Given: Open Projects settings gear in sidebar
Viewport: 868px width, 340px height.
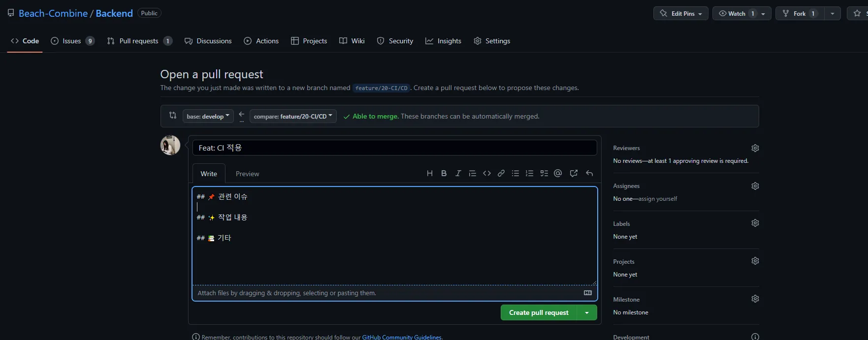Looking at the screenshot, I should (755, 261).
